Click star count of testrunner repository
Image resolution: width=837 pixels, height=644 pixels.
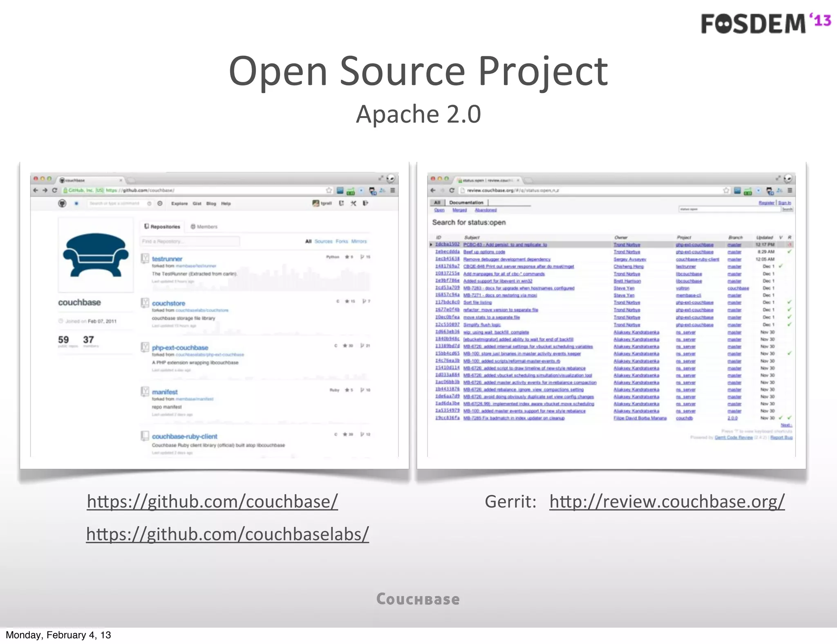pos(349,257)
